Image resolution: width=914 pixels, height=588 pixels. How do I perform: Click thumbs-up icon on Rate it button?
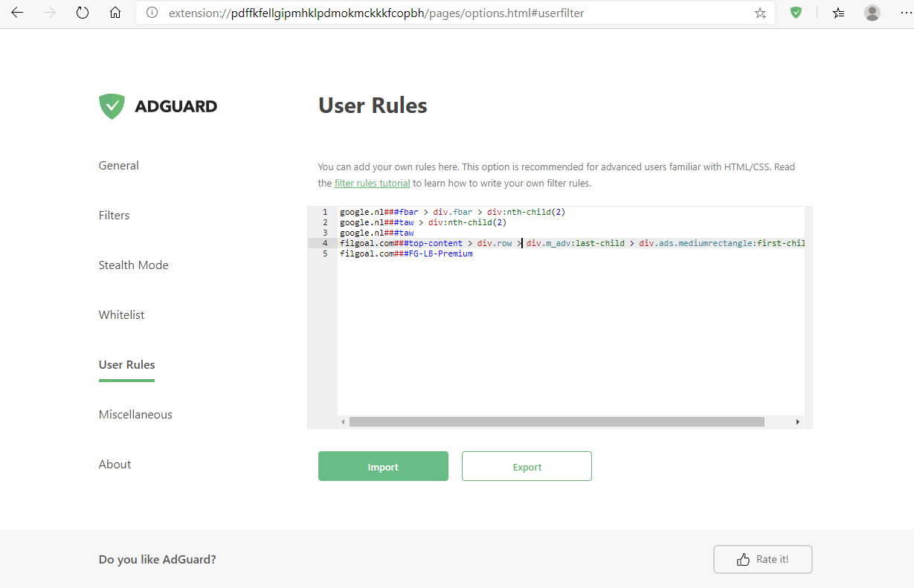742,560
